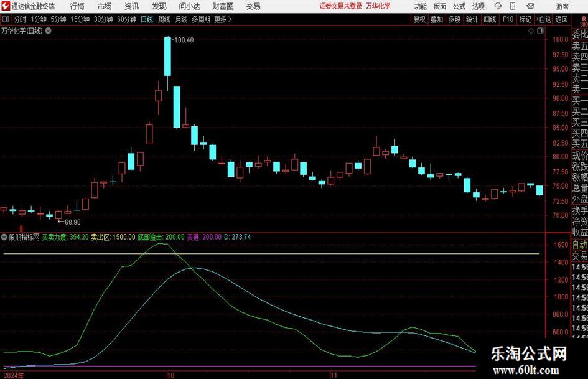Open the 问小达 menu
This screenshot has height=379, width=588.
[x=189, y=6]
